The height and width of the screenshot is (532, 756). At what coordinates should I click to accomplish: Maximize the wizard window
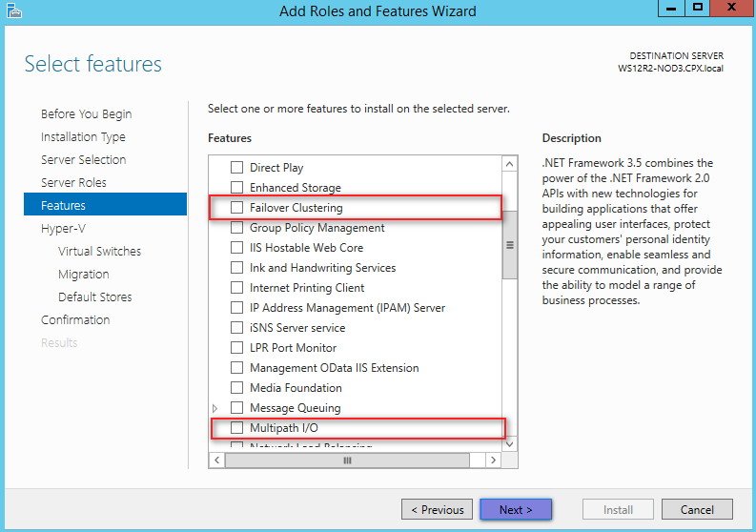(697, 9)
